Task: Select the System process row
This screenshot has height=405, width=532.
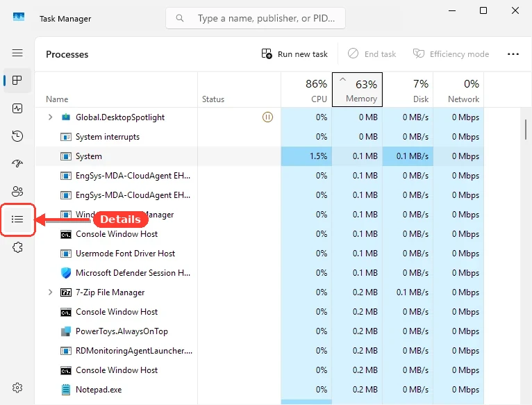Action: click(260, 156)
